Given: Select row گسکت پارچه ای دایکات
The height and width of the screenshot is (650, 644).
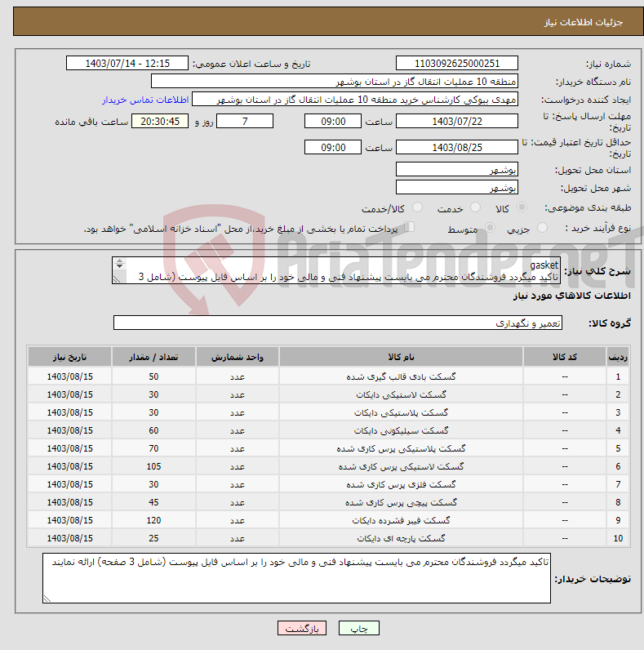Looking at the screenshot, I should [328, 538].
